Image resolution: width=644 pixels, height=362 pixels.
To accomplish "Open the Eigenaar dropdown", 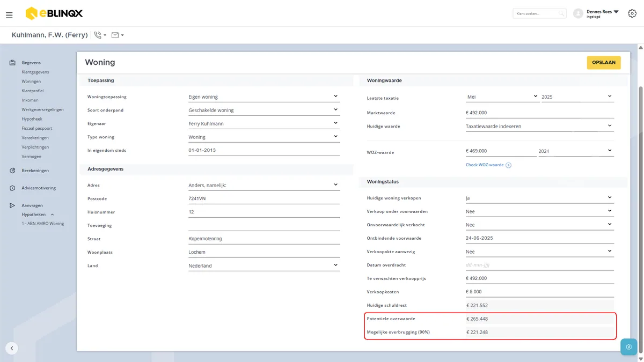I will tap(264, 124).
